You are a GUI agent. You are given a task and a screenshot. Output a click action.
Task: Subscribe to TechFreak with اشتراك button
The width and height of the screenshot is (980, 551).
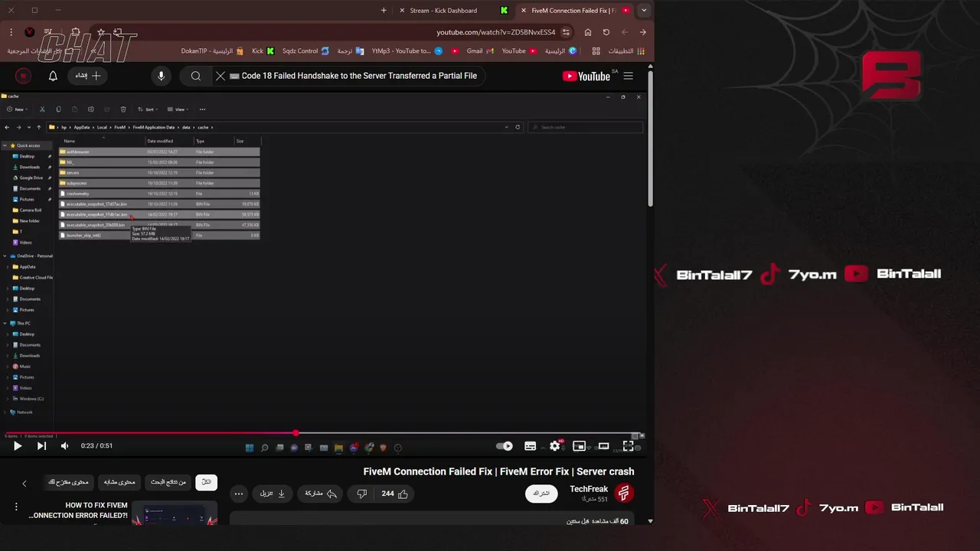coord(541,494)
